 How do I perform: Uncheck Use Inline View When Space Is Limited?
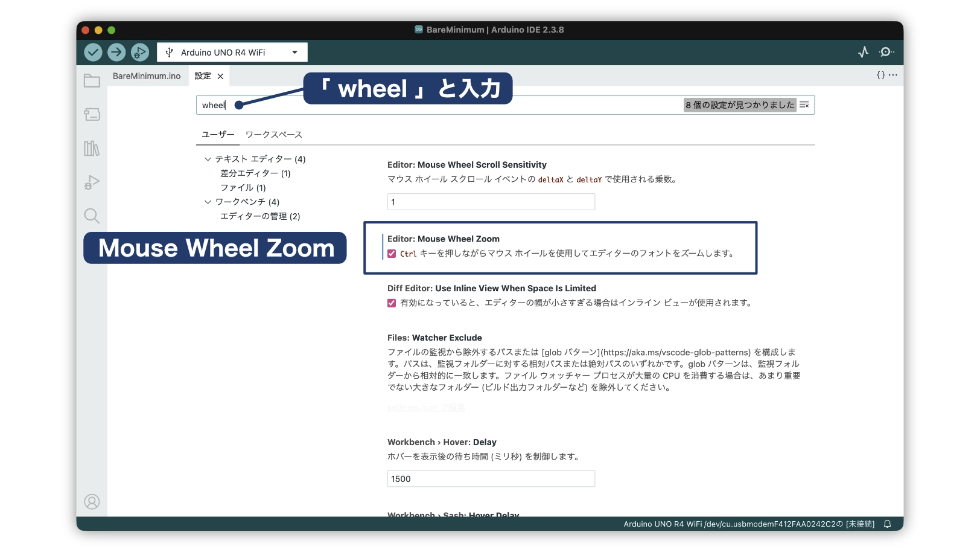392,303
